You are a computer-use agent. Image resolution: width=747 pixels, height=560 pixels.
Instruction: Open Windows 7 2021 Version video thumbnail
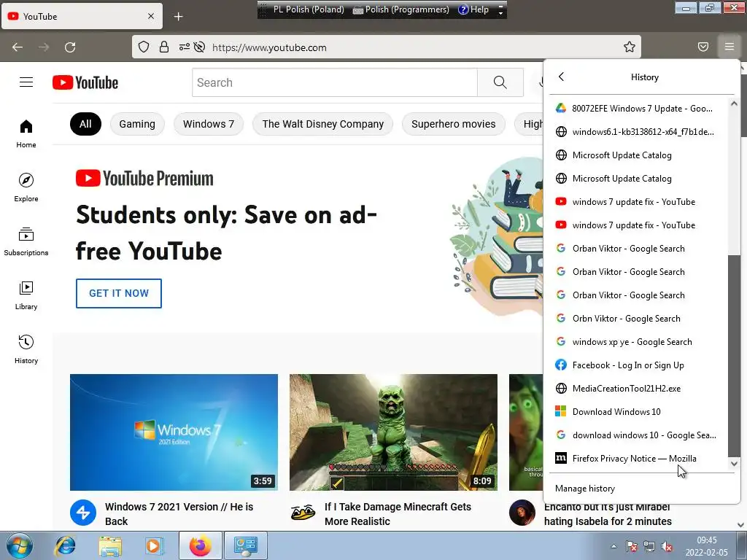[174, 432]
